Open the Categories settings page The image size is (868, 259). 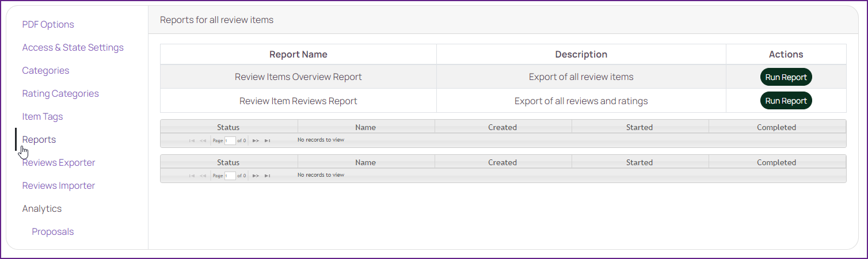coord(45,70)
